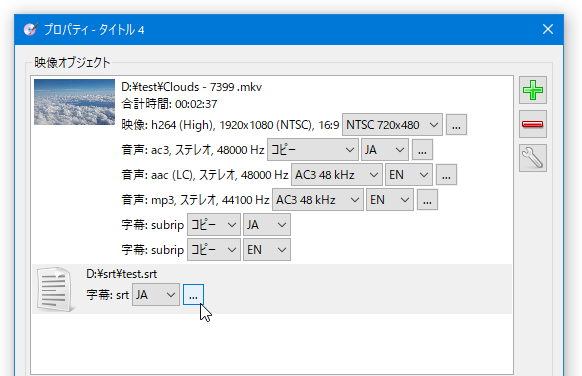Click the DVD app icon in title bar
This screenshot has height=376, width=582.
tap(30, 29)
